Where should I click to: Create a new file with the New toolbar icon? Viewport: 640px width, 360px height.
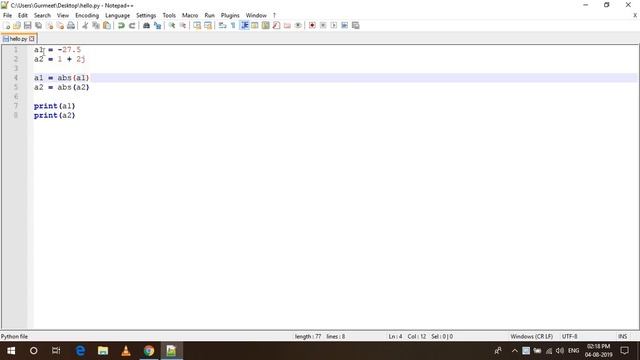tap(7, 25)
